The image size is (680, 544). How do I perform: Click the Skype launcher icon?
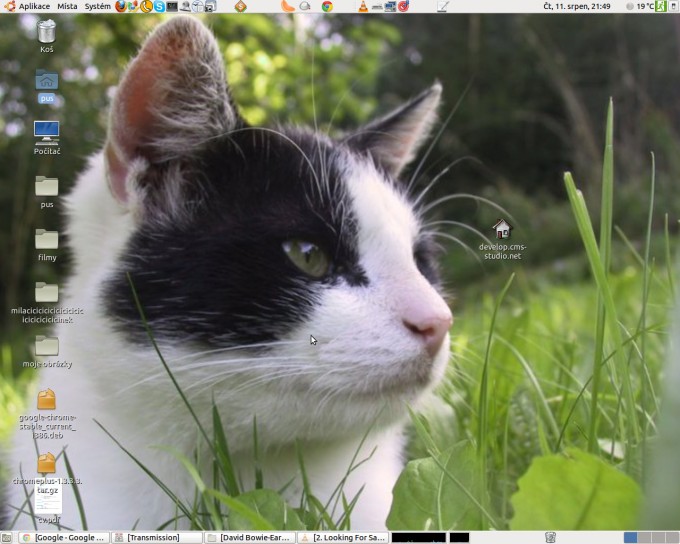coord(160,6)
